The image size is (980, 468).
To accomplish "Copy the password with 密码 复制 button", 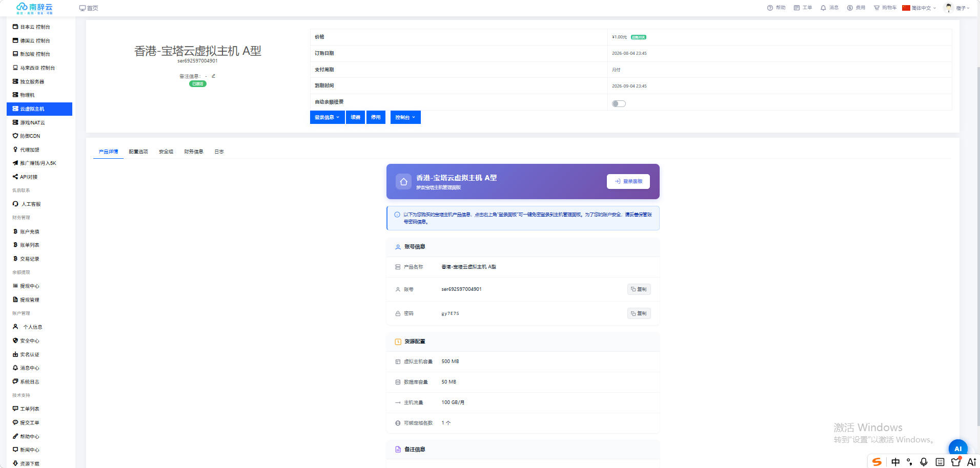I will (639, 313).
